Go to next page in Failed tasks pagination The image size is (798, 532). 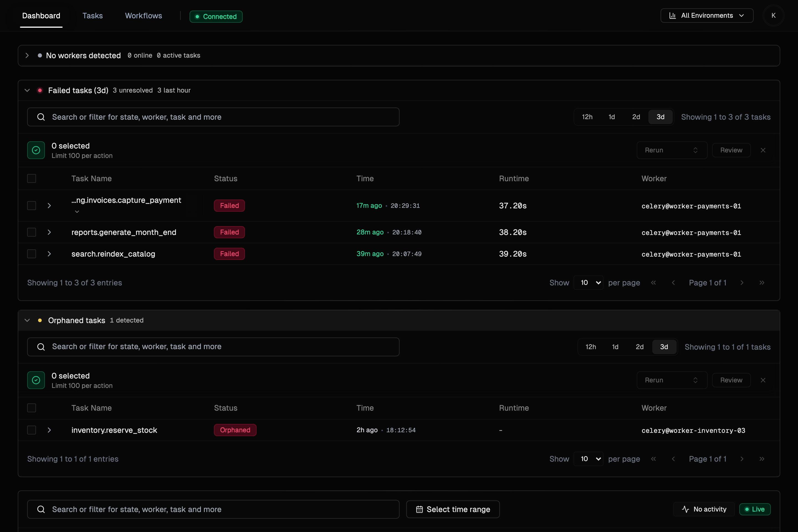742,283
